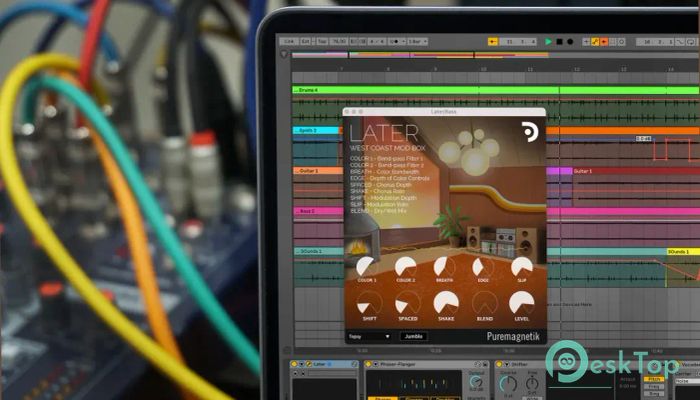Click the Session Record circle icon
This screenshot has height=400, width=700.
(x=621, y=42)
